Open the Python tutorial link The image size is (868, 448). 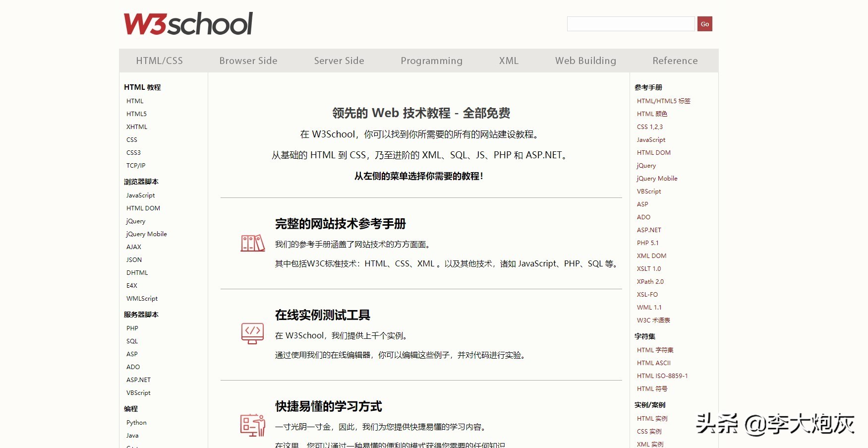coord(136,422)
